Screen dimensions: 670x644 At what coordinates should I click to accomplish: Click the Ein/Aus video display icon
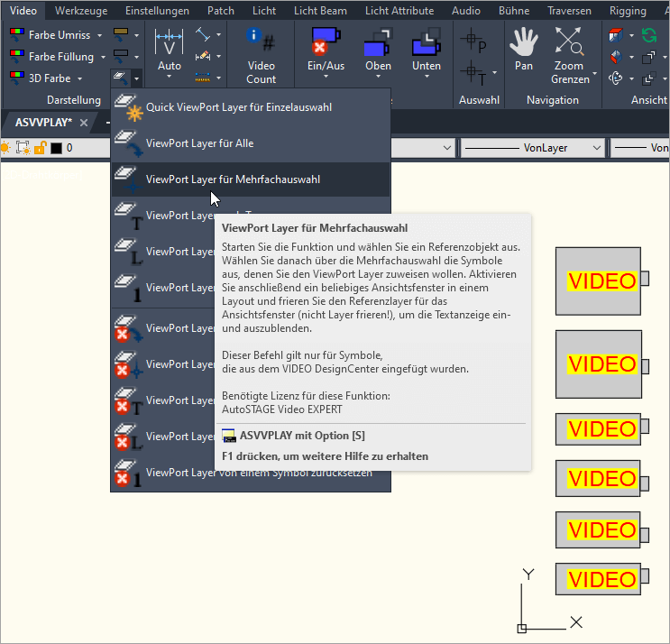(x=326, y=42)
